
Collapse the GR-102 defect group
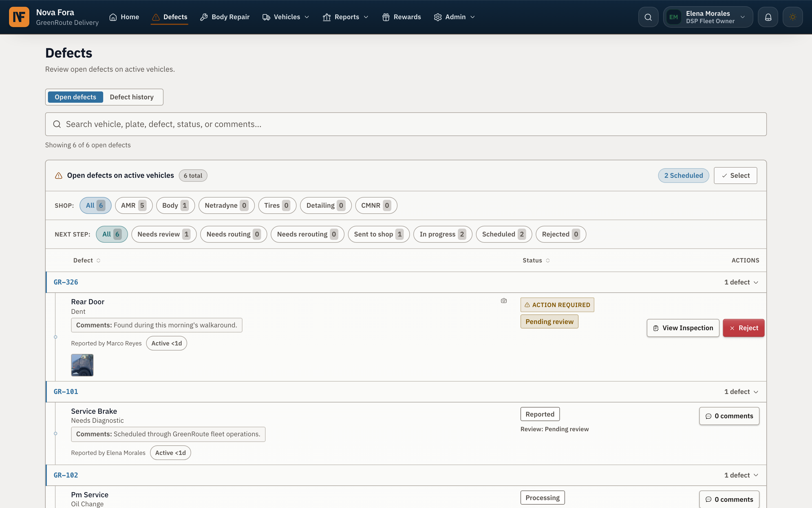(741, 475)
